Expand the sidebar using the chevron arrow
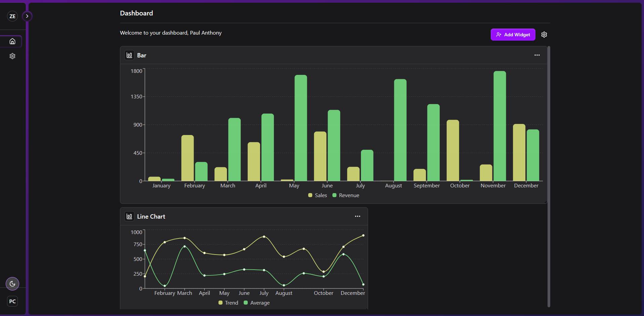644x316 pixels. click(27, 16)
